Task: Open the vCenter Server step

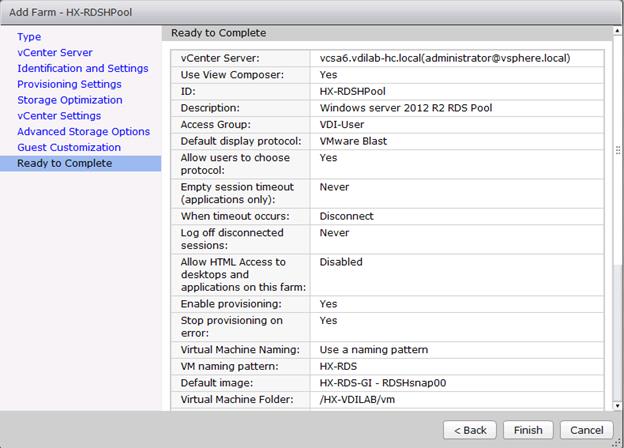Action: coord(55,53)
